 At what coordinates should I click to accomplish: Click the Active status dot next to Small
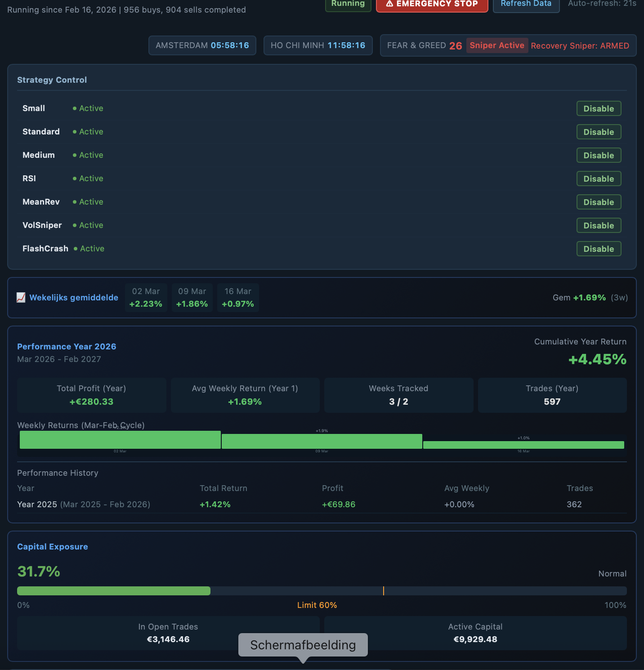pos(76,108)
